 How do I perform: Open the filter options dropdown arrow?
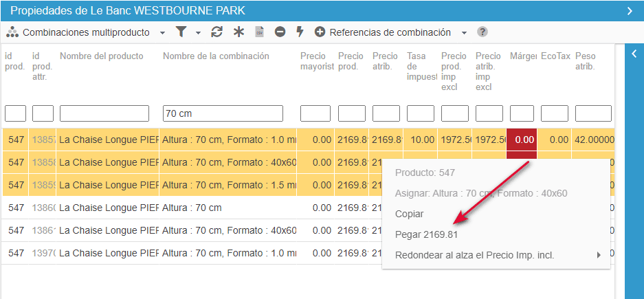pos(198,33)
